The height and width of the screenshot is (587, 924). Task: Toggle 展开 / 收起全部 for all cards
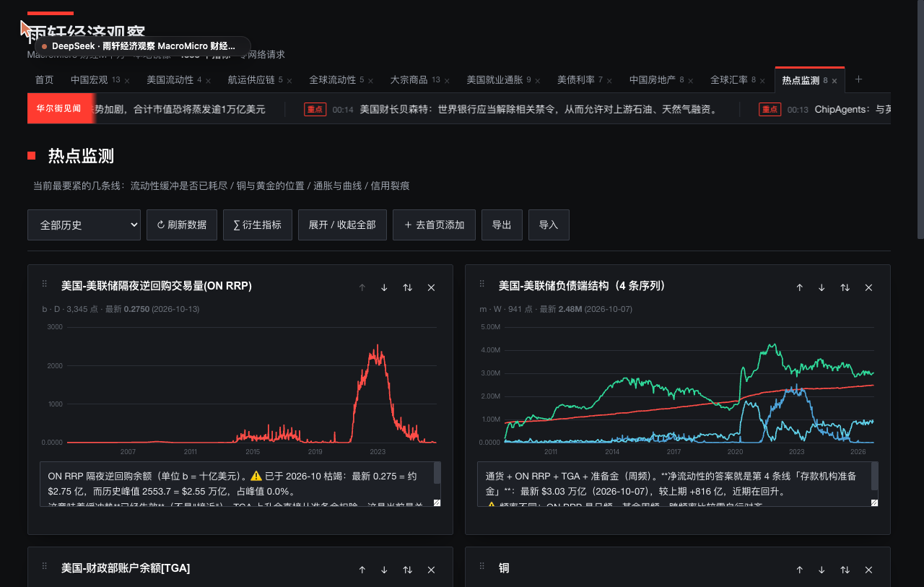[342, 225]
